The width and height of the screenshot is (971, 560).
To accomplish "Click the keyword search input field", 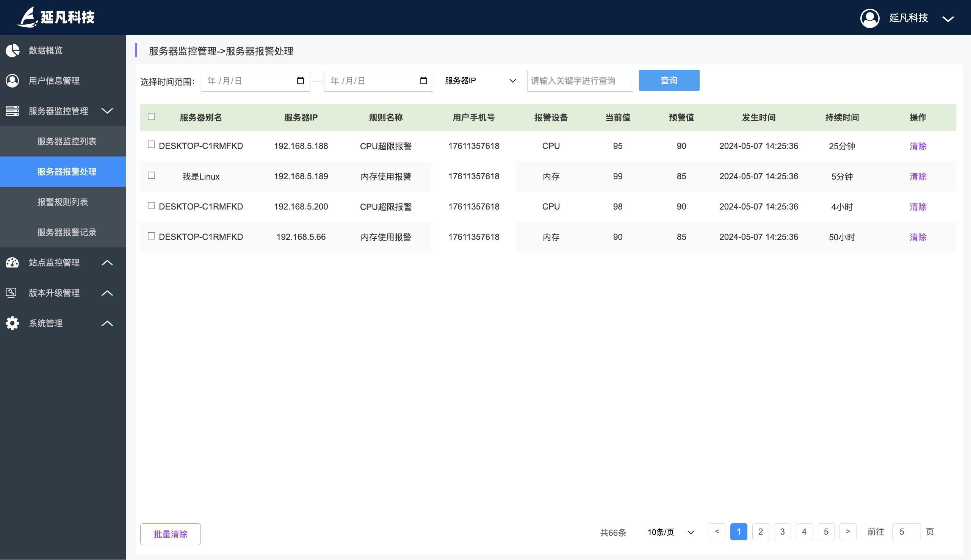I will tap(579, 80).
